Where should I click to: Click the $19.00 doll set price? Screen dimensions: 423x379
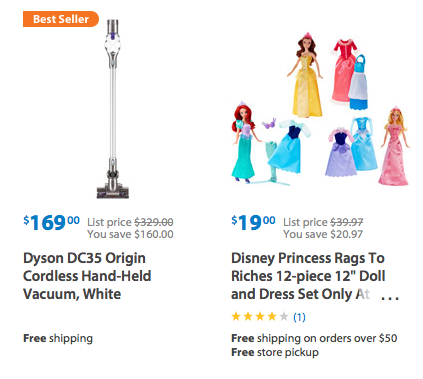253,223
